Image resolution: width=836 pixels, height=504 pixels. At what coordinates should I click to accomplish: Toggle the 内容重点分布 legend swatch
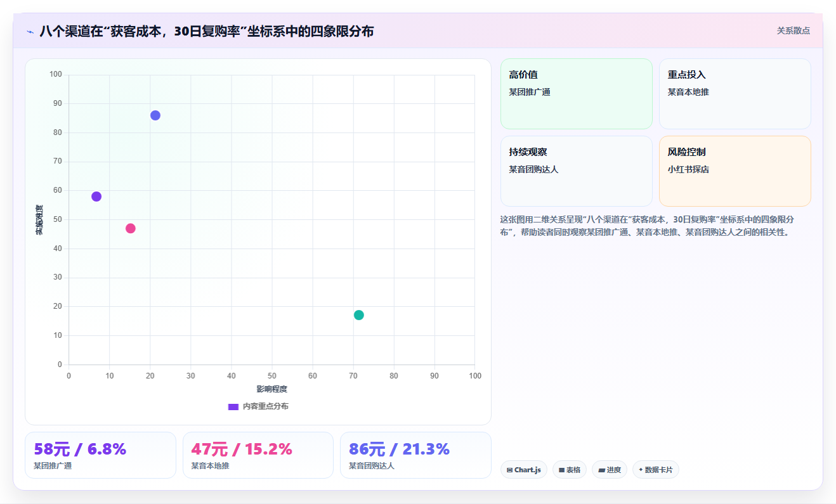point(233,406)
